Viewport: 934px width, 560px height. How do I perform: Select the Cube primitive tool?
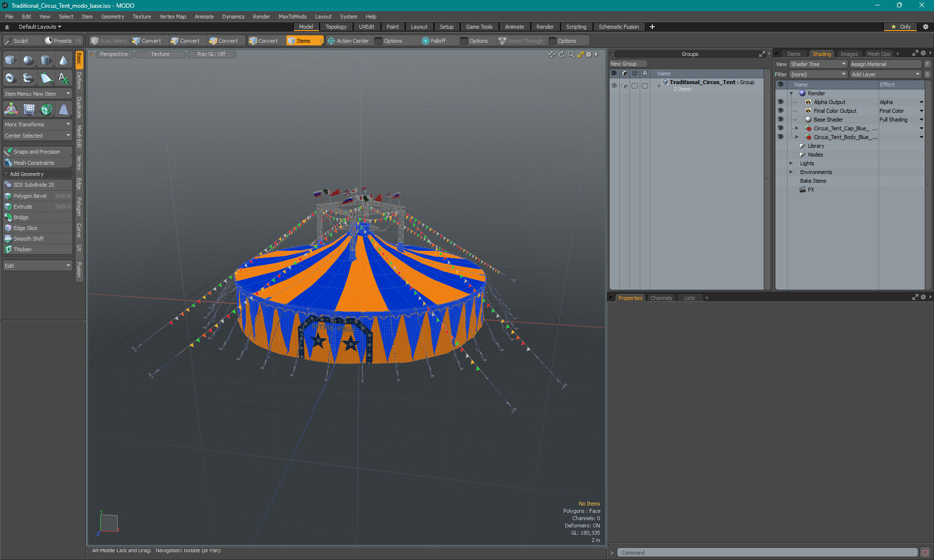[10, 60]
